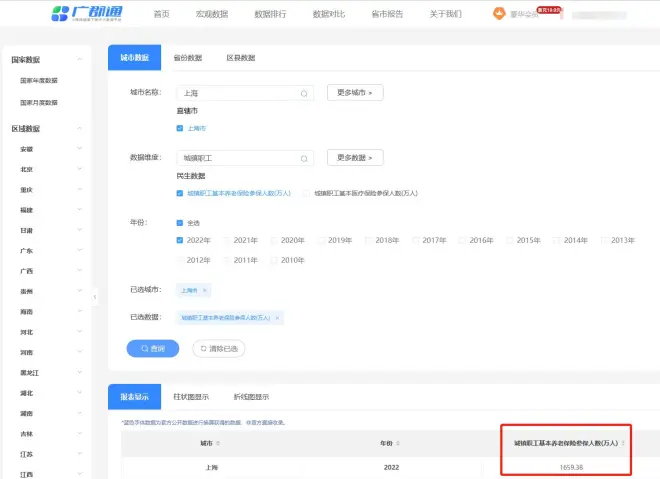660x479 pixels.
Task: Remove the selected 城镇职工基本养老保险 data tag
Action: point(277,317)
